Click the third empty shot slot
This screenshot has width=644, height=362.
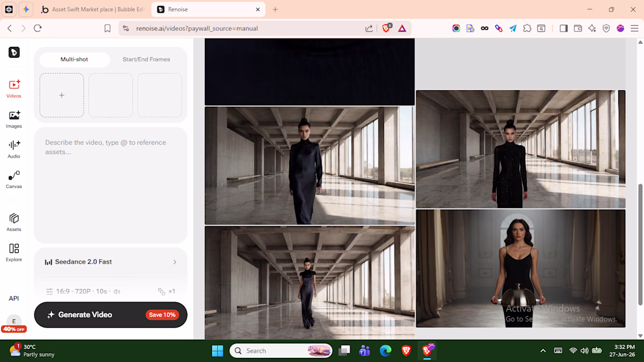160,95
